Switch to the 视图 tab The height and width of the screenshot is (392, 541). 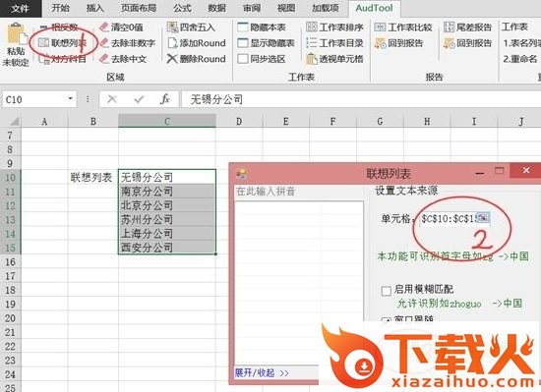[286, 8]
